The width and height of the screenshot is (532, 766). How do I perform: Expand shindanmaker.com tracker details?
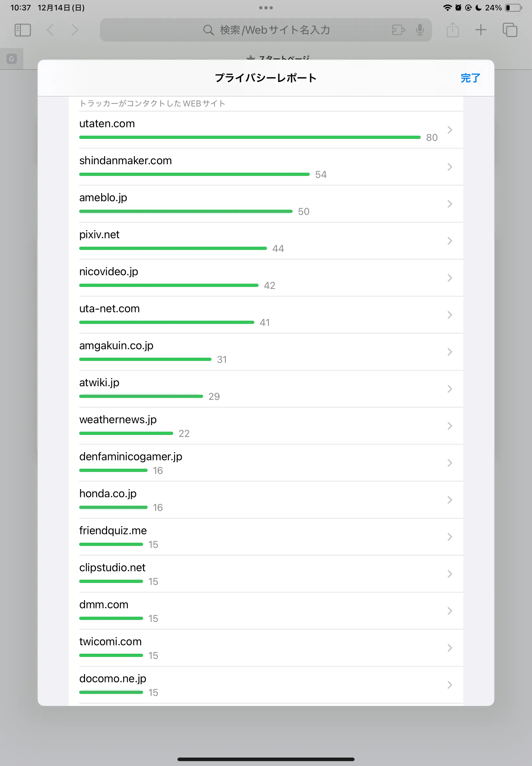coord(449,167)
